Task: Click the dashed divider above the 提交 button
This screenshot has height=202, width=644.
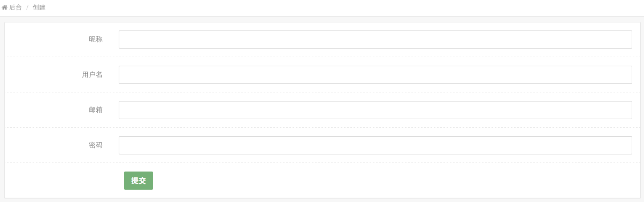Action: click(x=323, y=162)
